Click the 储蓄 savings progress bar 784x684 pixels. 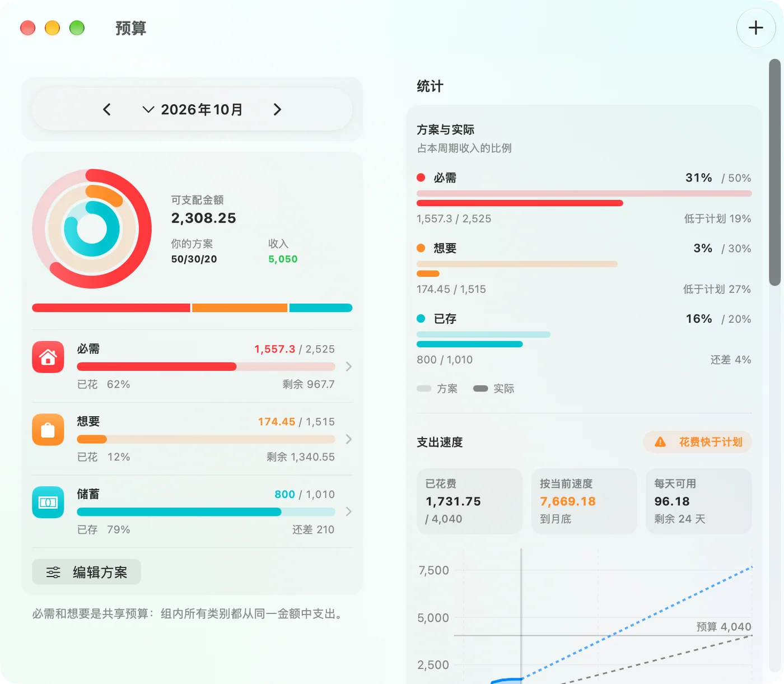[x=206, y=511]
